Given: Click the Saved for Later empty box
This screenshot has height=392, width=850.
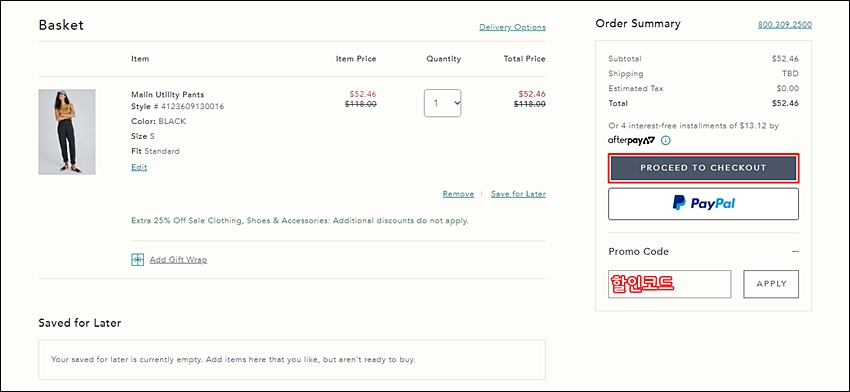Looking at the screenshot, I should click(x=292, y=359).
